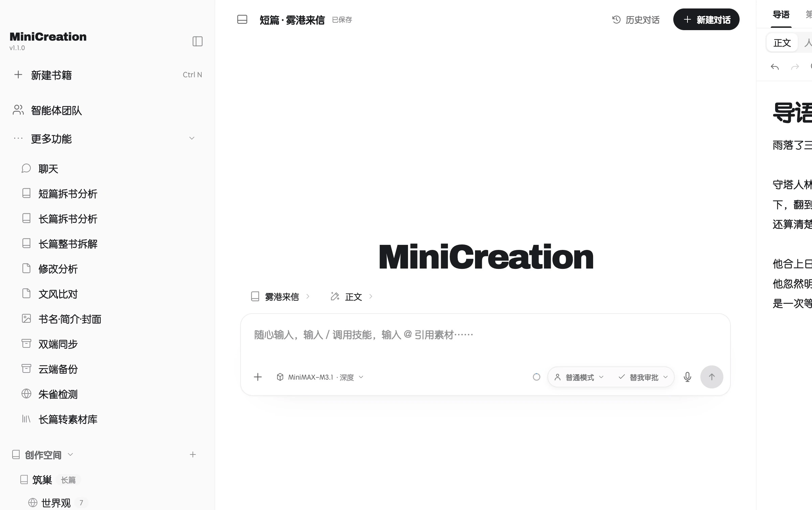The image size is (812, 510).
Task: Click the book icon for 长篇拆书分析
Action: pyautogui.click(x=26, y=218)
